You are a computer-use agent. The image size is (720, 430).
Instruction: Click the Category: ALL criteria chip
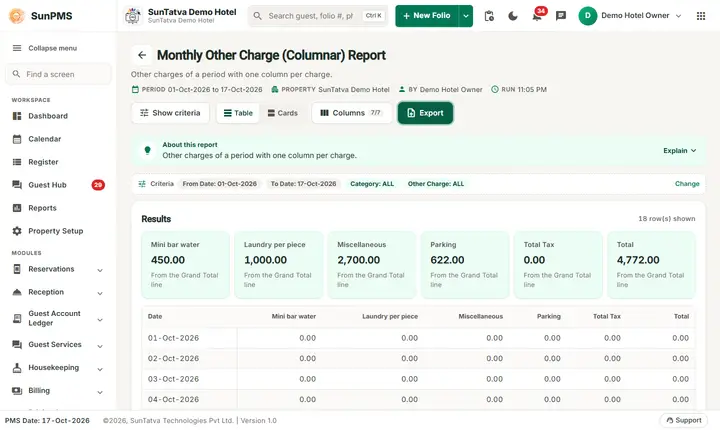pyautogui.click(x=372, y=184)
